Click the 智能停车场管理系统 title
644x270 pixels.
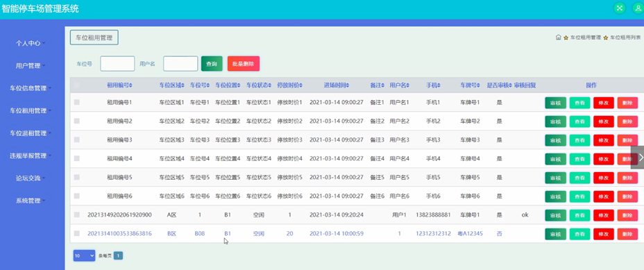[x=40, y=8]
